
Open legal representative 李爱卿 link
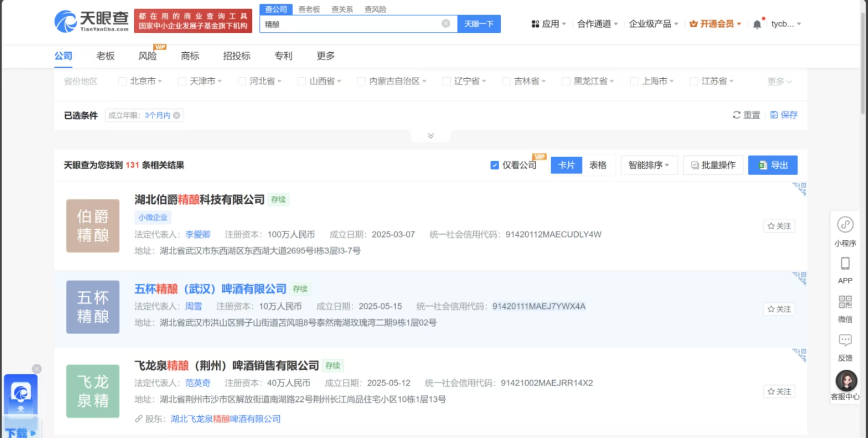point(198,235)
